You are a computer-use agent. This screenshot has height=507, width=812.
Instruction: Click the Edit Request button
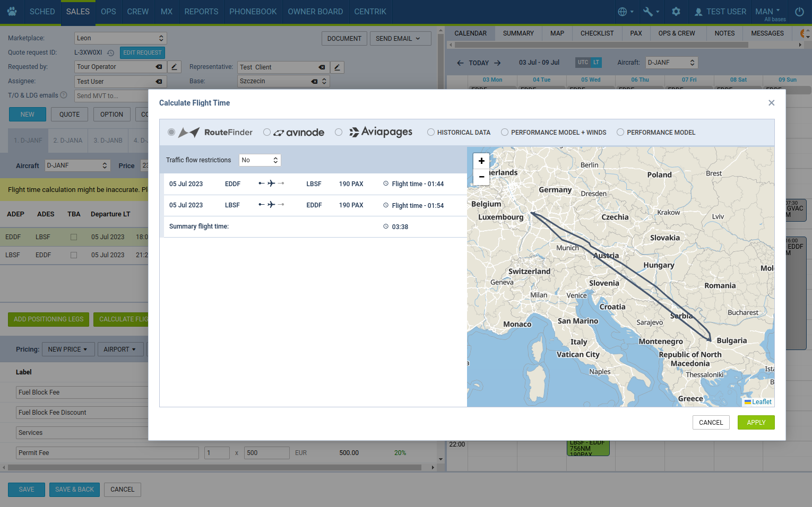(142, 53)
